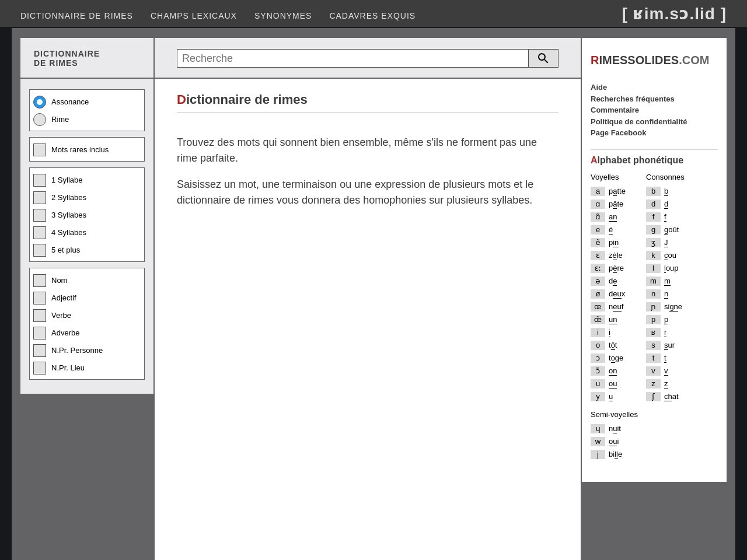Insert consonant 'ʒ' (J)
The width and height of the screenshot is (747, 560).
tap(653, 243)
